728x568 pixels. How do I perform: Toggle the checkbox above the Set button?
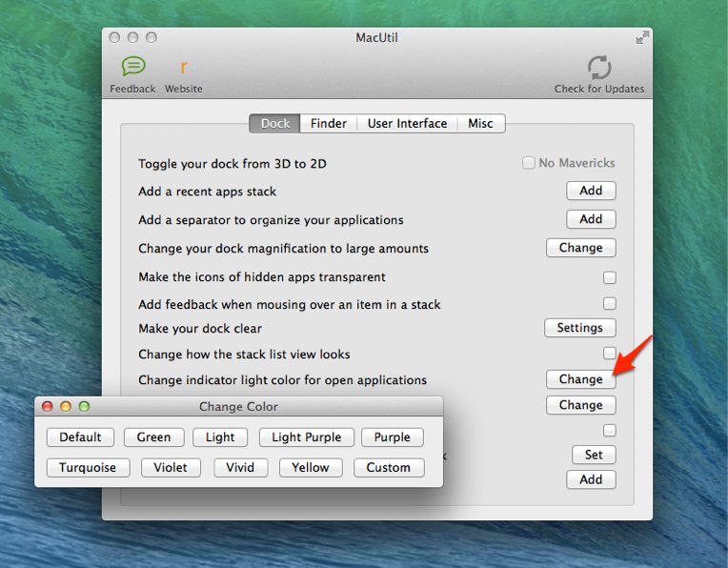(x=610, y=431)
